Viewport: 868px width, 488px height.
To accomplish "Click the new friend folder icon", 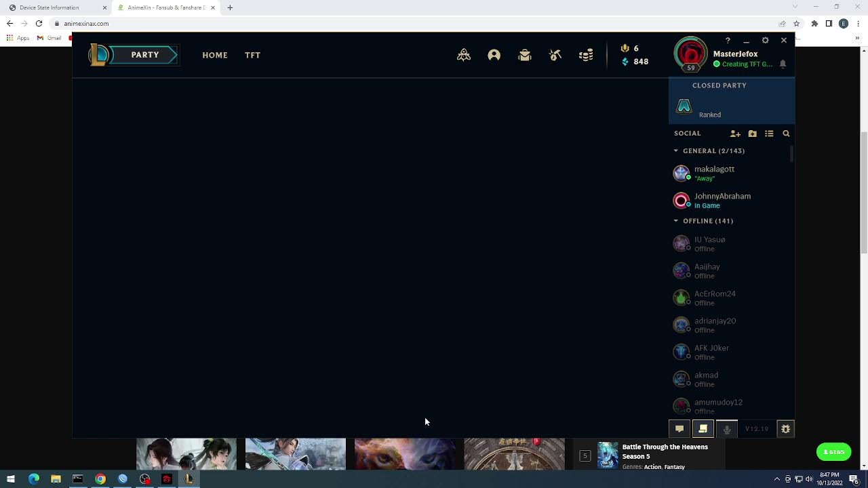I will (x=753, y=134).
